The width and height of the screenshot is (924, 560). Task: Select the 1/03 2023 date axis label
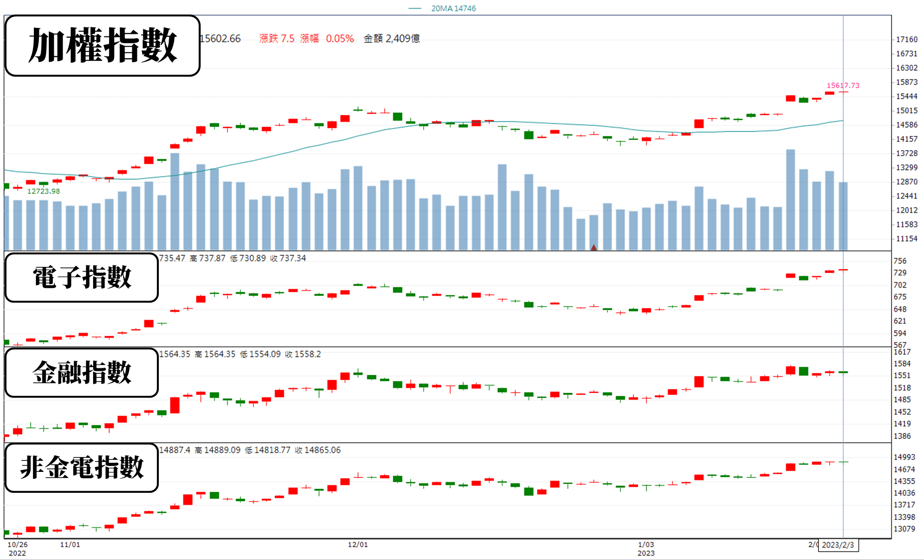[x=646, y=549]
